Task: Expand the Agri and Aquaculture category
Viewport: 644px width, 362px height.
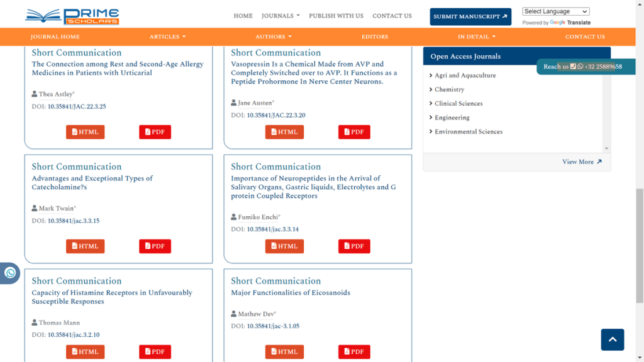Action: (465, 75)
